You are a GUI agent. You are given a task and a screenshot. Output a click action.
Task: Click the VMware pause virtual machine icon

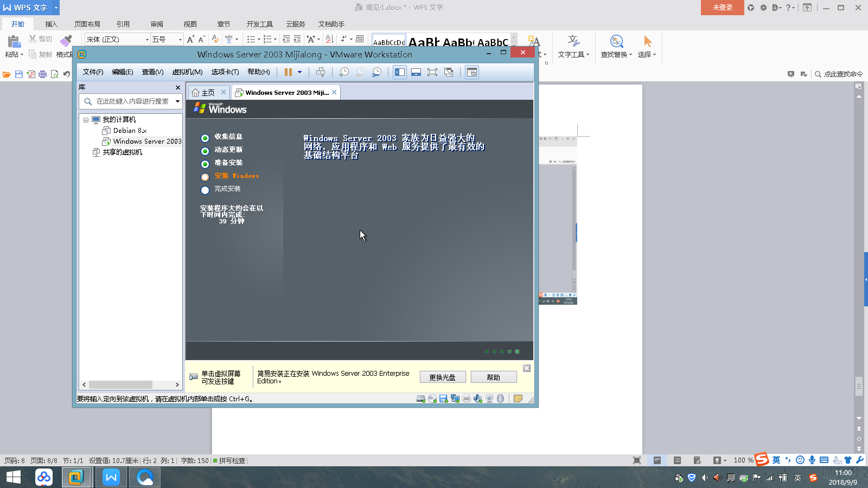pyautogui.click(x=288, y=72)
